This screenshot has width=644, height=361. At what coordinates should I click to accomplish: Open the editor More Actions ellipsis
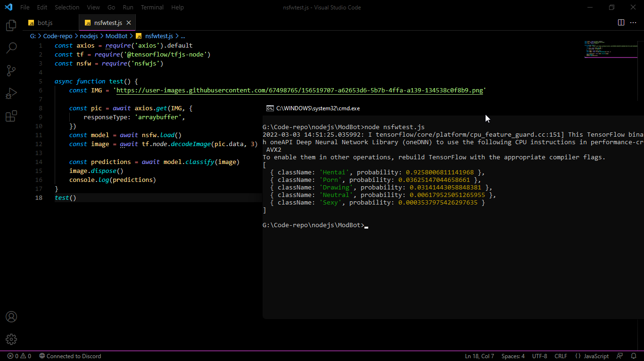tap(633, 23)
